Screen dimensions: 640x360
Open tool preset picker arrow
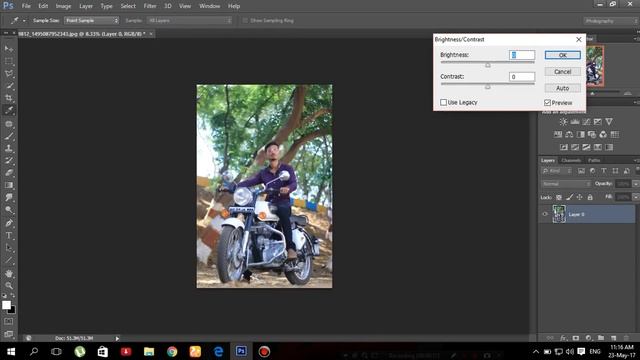pyautogui.click(x=24, y=20)
